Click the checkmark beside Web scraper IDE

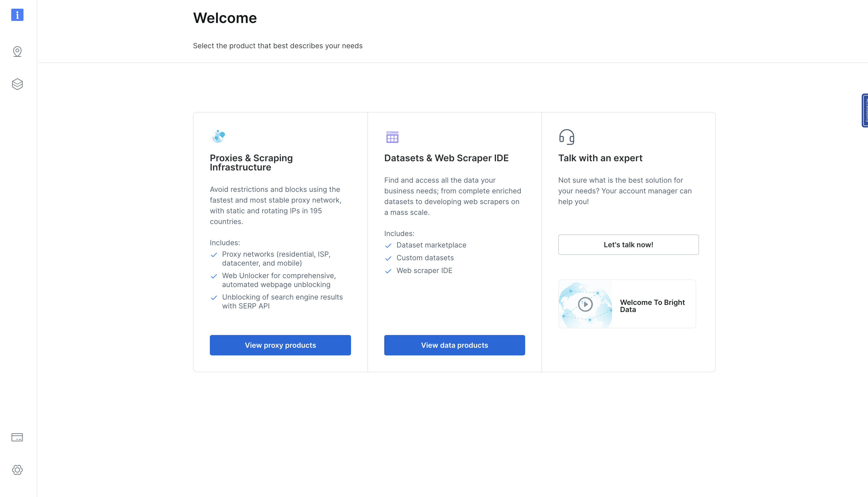[x=388, y=271]
